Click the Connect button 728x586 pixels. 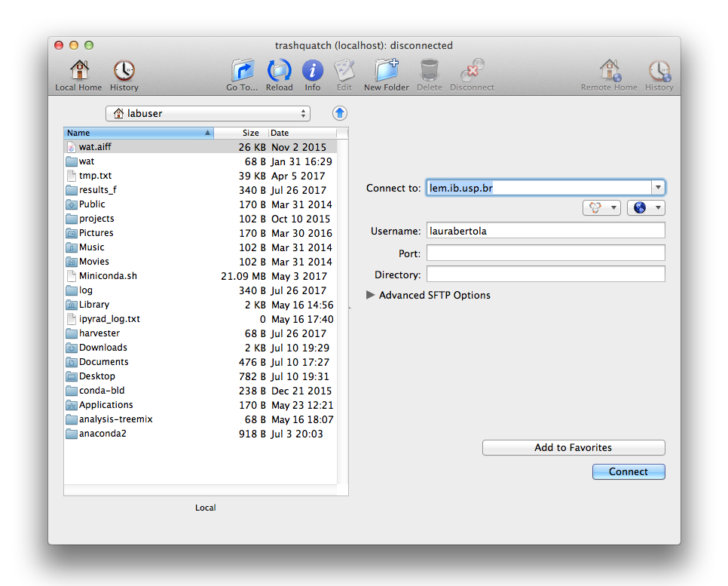(629, 471)
